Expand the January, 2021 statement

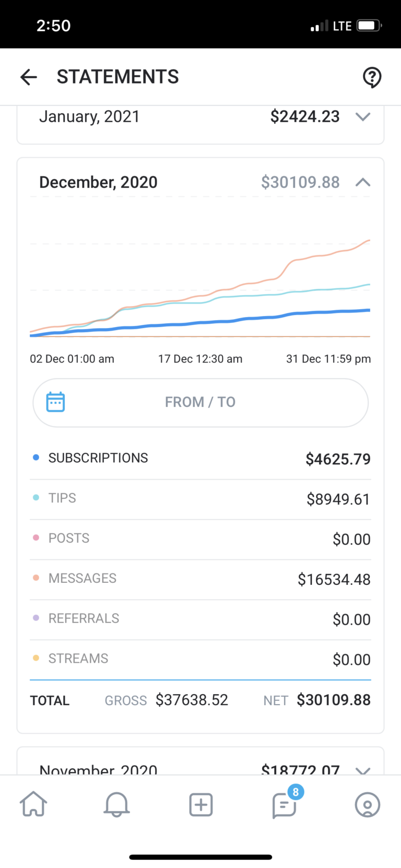tap(362, 117)
